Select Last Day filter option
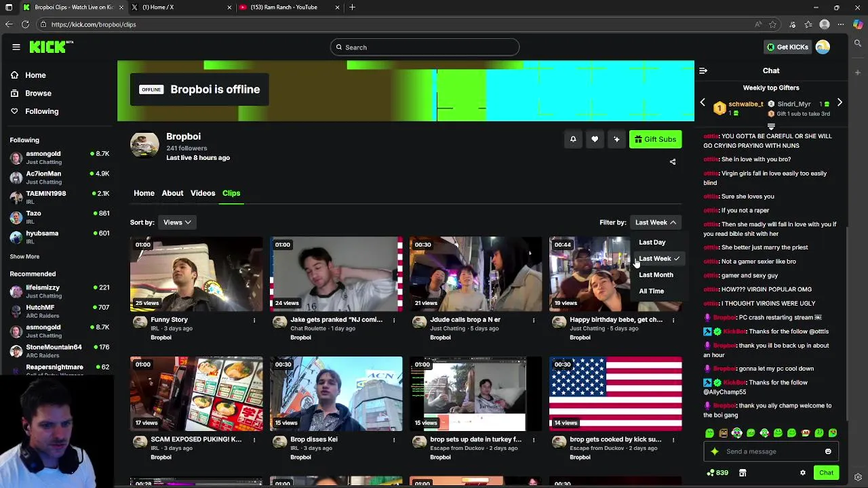Viewport: 868px width, 488px height. point(652,242)
